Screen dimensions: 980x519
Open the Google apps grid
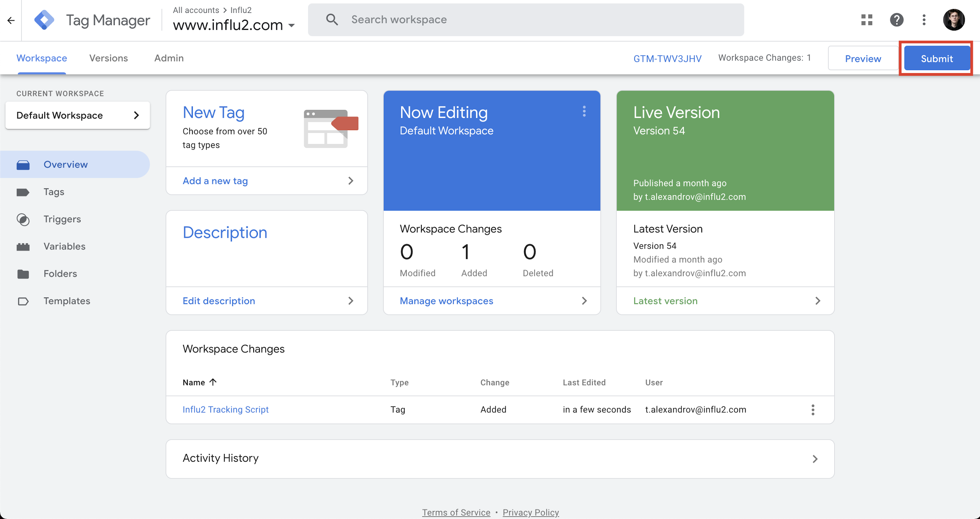(867, 20)
